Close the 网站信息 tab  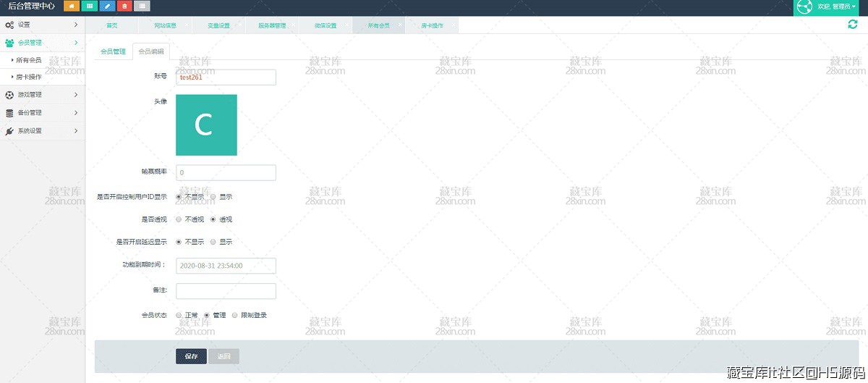coord(187,25)
